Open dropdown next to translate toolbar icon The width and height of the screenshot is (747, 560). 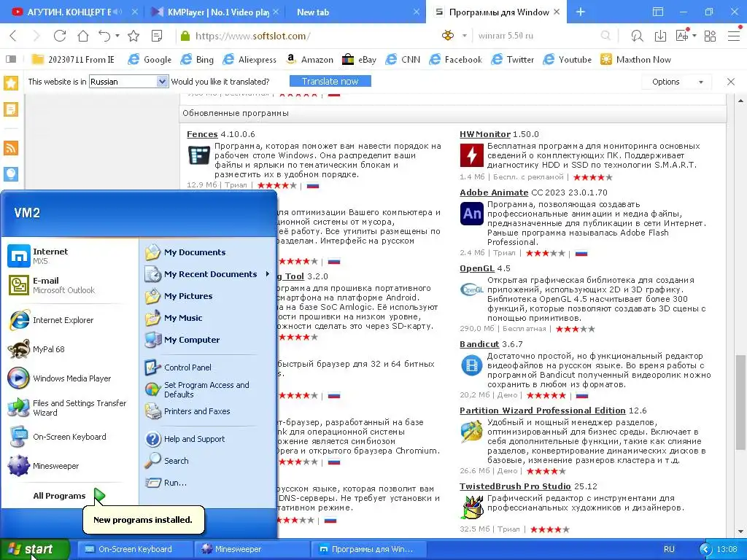tap(694, 36)
